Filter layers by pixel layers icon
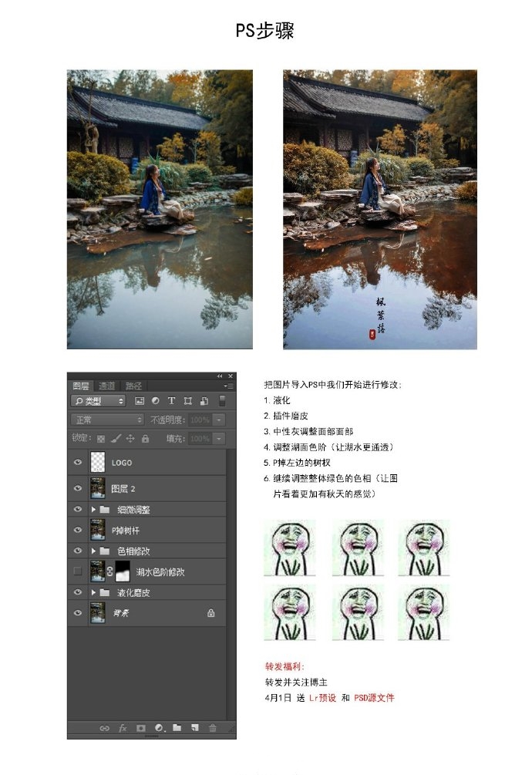The image size is (532, 775). point(140,401)
